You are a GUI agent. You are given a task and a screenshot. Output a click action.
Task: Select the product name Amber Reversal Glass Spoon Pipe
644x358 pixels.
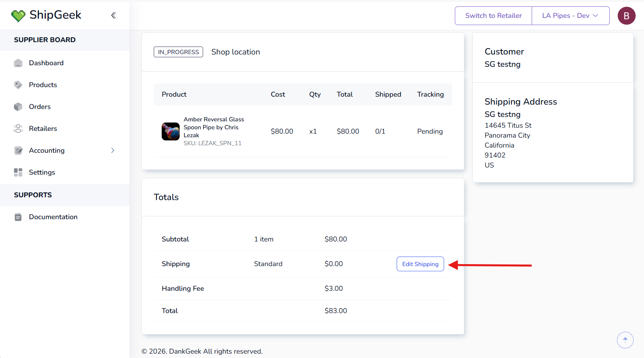pyautogui.click(x=214, y=127)
